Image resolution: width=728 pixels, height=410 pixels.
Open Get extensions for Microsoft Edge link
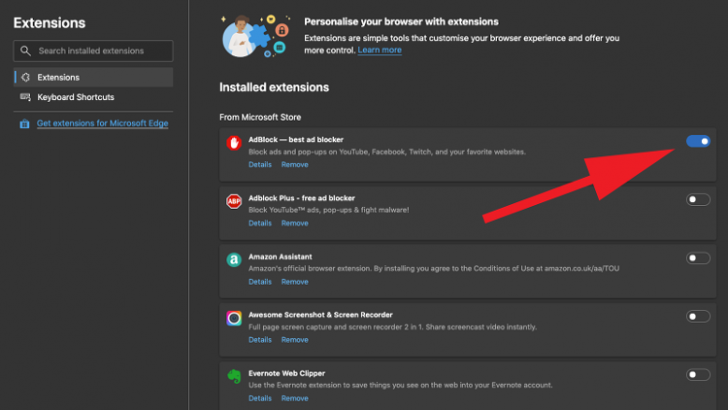click(x=102, y=124)
